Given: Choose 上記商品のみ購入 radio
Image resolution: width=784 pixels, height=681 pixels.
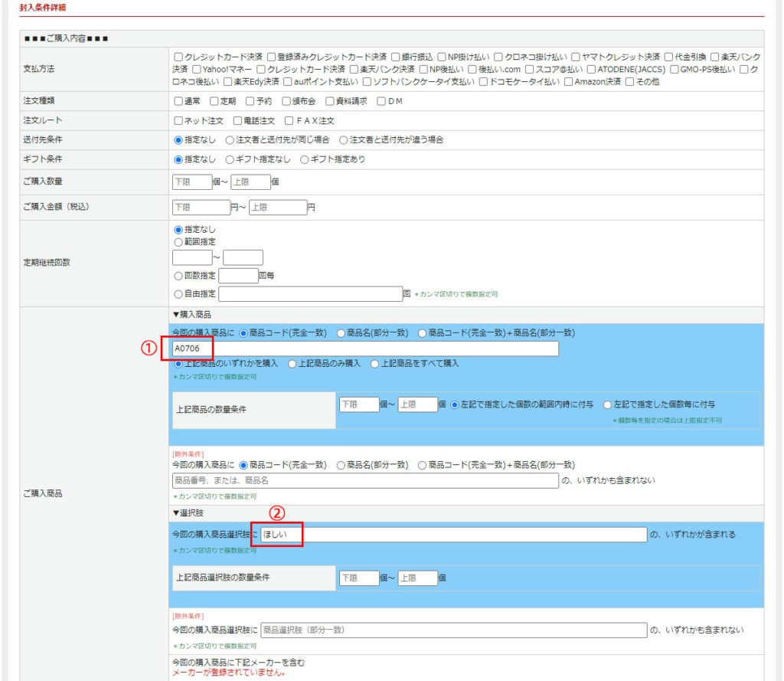Looking at the screenshot, I should pyautogui.click(x=292, y=365).
